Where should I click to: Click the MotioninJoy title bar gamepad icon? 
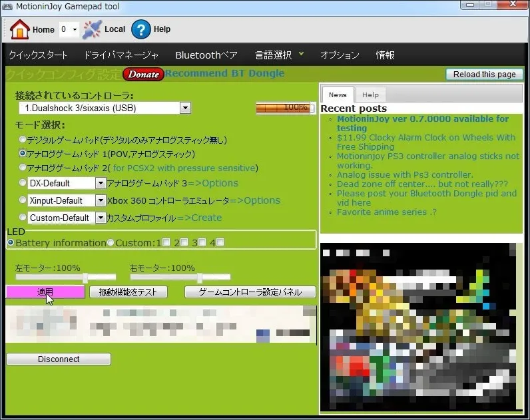(7, 7)
